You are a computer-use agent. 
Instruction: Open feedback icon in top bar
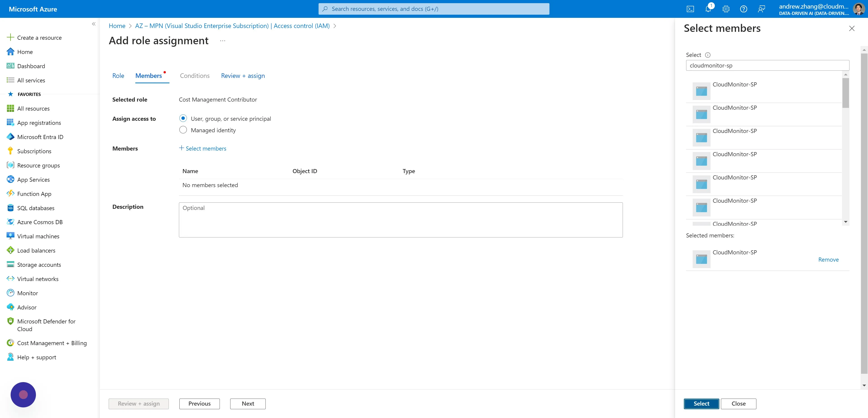point(761,9)
